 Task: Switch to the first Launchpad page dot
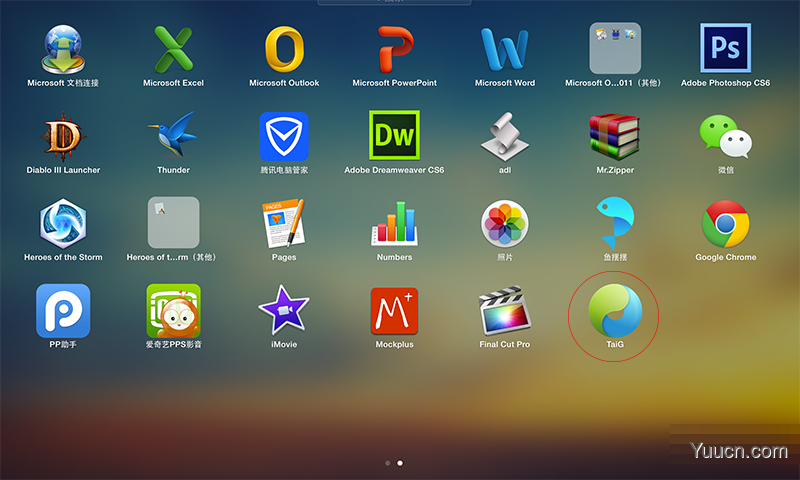pos(388,463)
